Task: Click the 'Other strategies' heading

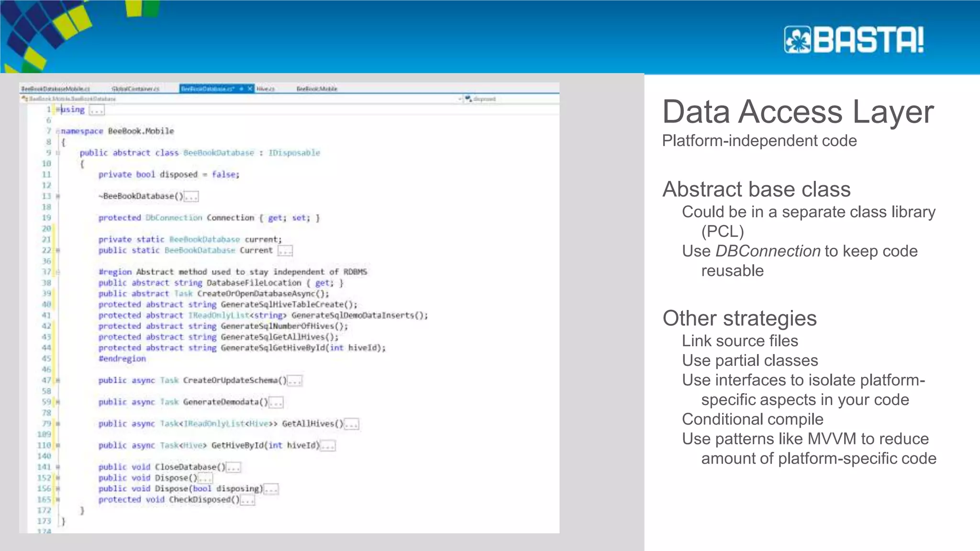Action: coord(739,319)
